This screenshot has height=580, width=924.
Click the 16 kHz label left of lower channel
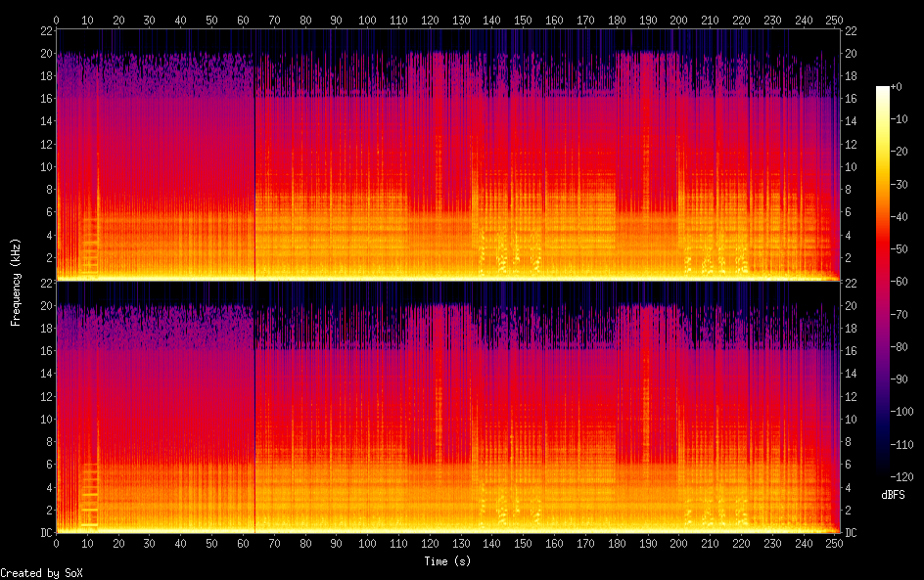[45, 350]
